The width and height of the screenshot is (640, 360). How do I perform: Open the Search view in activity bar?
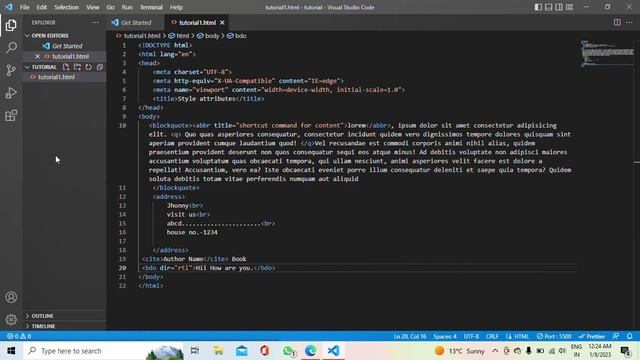click(x=11, y=48)
